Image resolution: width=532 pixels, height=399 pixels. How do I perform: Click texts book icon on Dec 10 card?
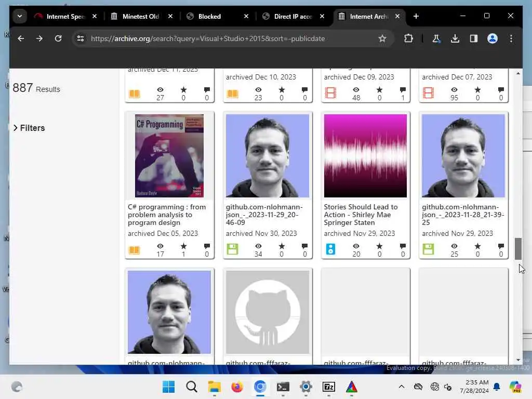tap(232, 94)
